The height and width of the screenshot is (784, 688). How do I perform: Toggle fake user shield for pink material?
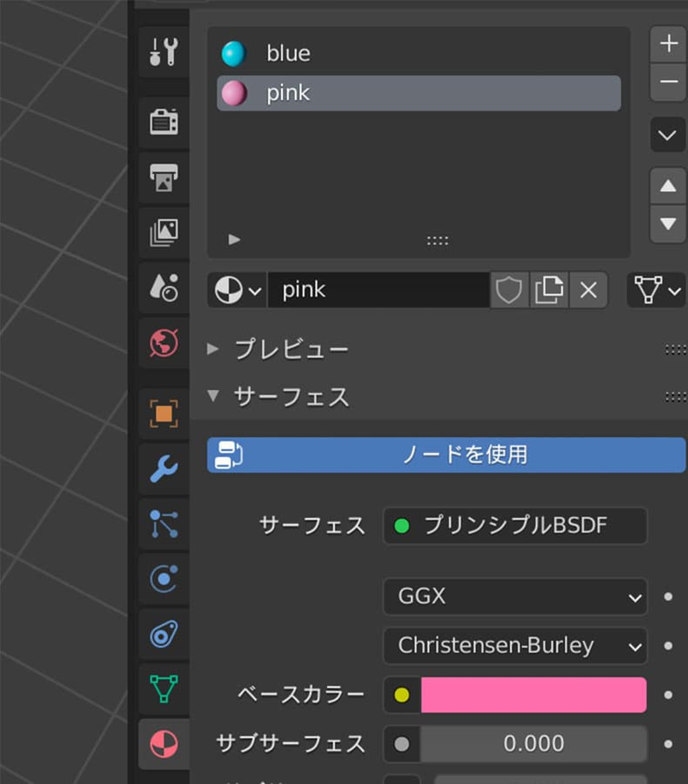pos(509,290)
